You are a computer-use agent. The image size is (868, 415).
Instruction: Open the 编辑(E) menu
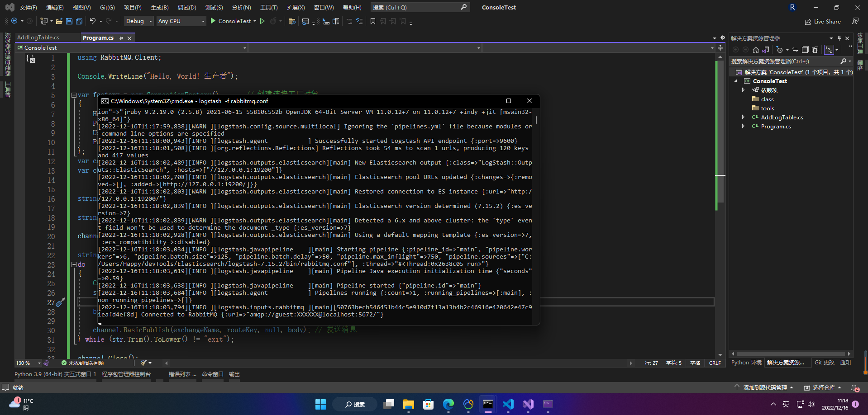55,7
